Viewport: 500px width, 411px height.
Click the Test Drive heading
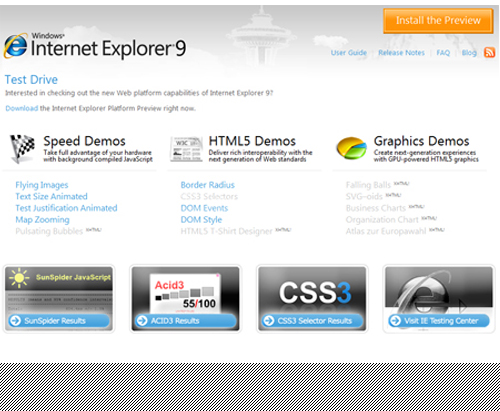[x=31, y=80]
